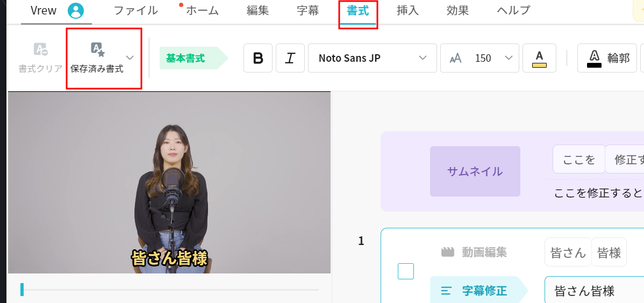The height and width of the screenshot is (303, 644).
Task: Click the font size AA icon
Action: tap(455, 59)
